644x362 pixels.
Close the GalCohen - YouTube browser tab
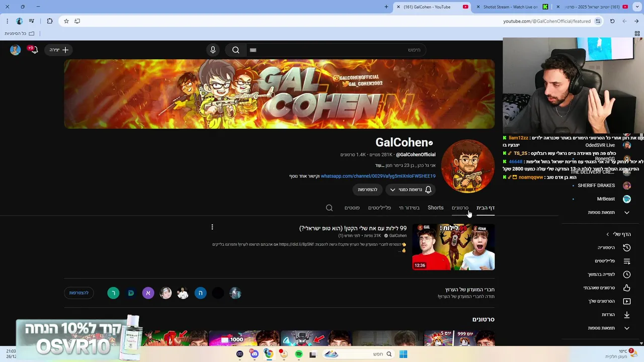tap(398, 7)
